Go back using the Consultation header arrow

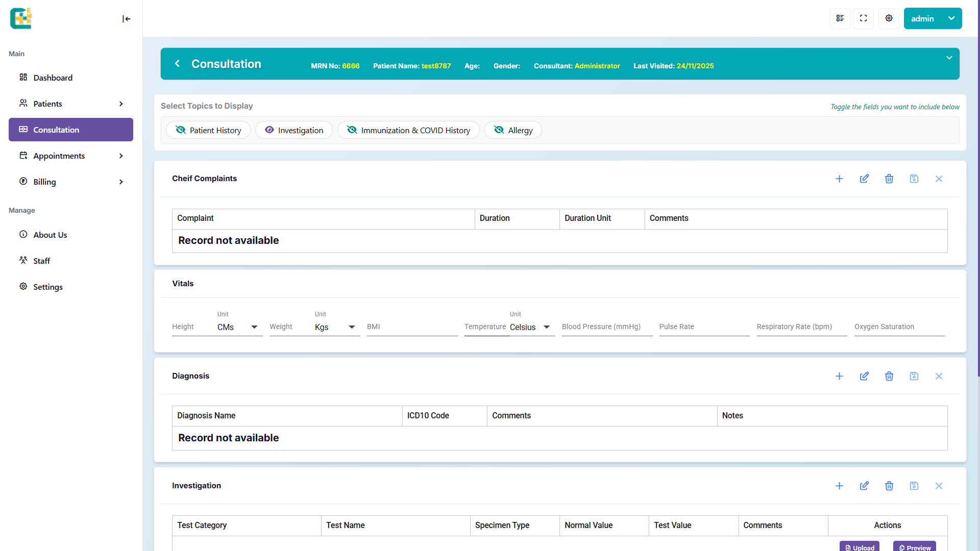pyautogui.click(x=177, y=64)
